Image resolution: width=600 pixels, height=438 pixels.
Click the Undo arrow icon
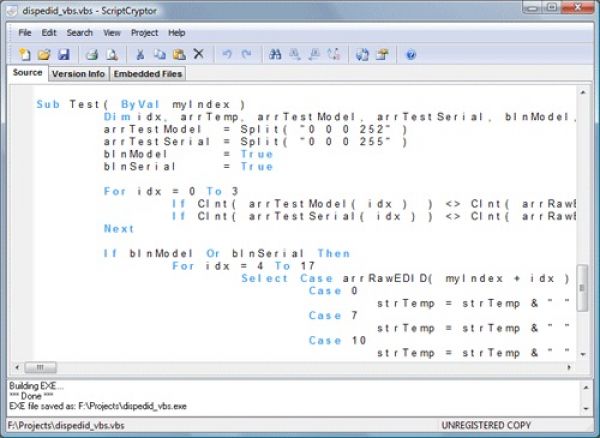point(227,55)
